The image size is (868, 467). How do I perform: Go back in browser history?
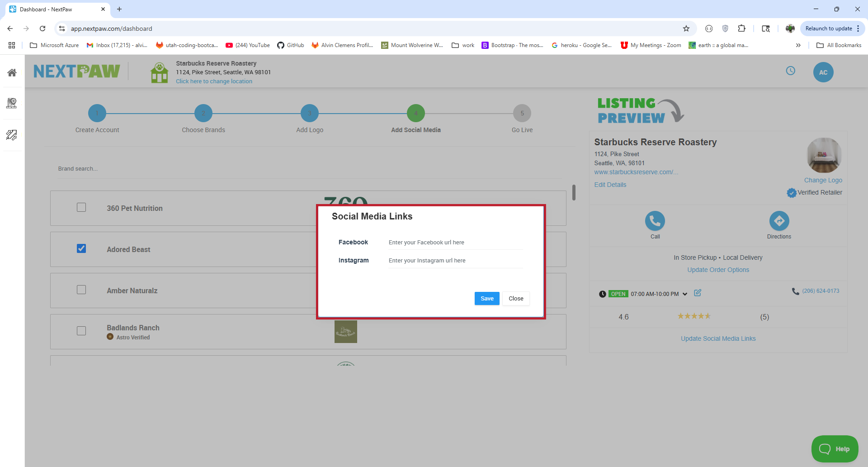pos(10,29)
